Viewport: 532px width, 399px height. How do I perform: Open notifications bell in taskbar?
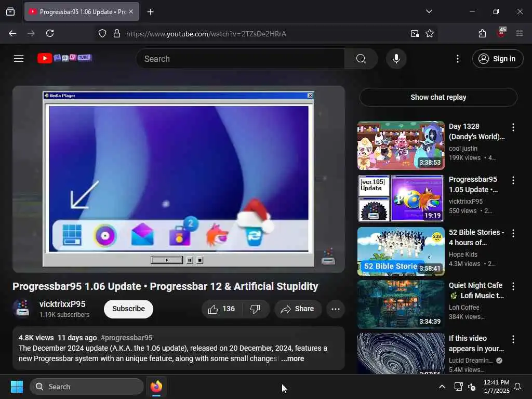[518, 387]
